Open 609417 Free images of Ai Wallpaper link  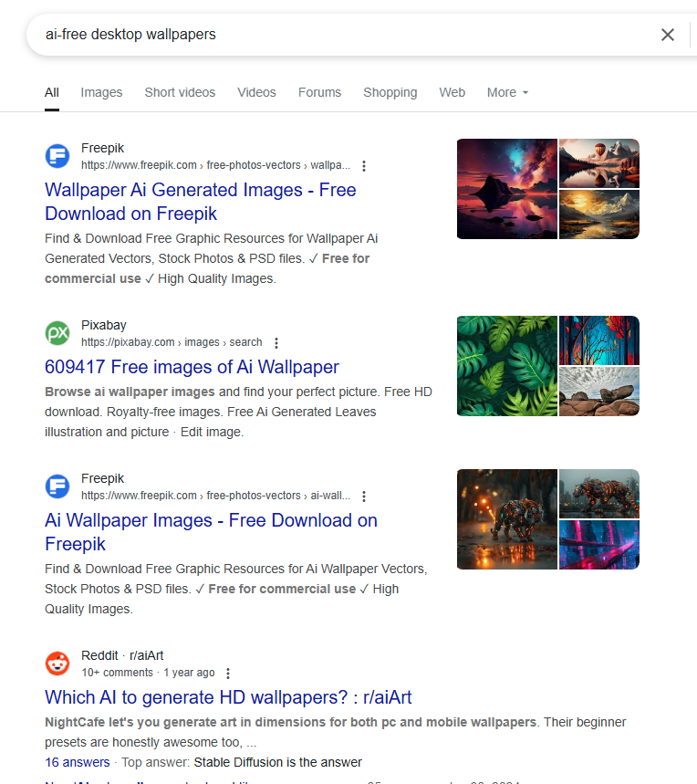click(192, 367)
